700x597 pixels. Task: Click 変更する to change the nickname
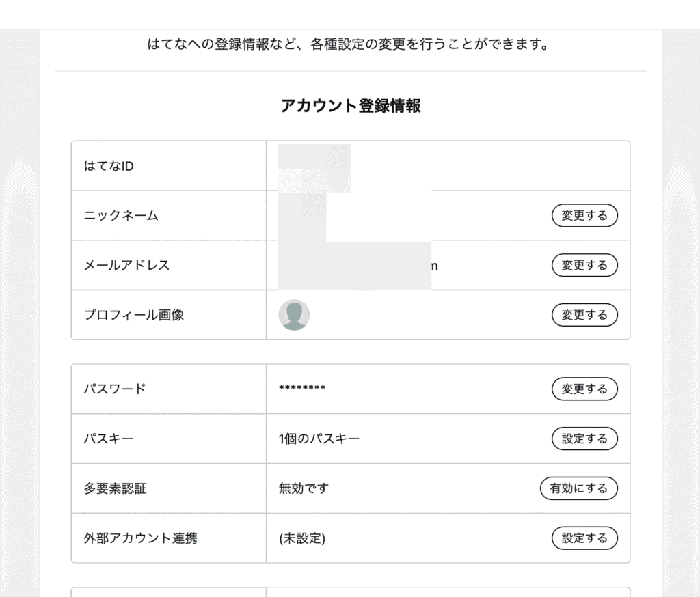click(584, 215)
